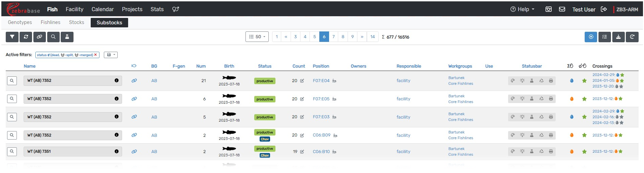Open the save filter dropdown
Viewport: 644px width, 173px height.
click(x=111, y=55)
